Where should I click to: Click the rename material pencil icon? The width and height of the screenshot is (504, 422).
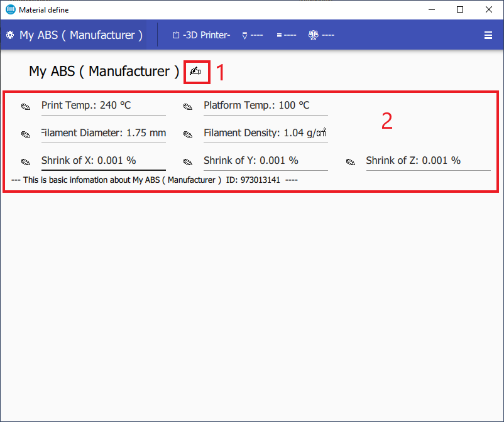pyautogui.click(x=195, y=71)
